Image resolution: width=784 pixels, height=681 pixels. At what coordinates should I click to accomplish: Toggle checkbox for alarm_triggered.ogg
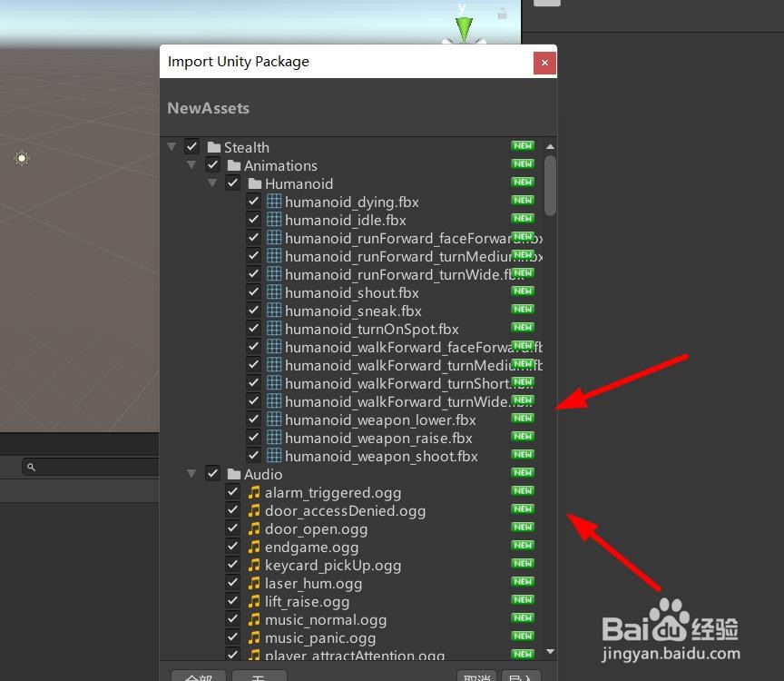click(x=232, y=491)
